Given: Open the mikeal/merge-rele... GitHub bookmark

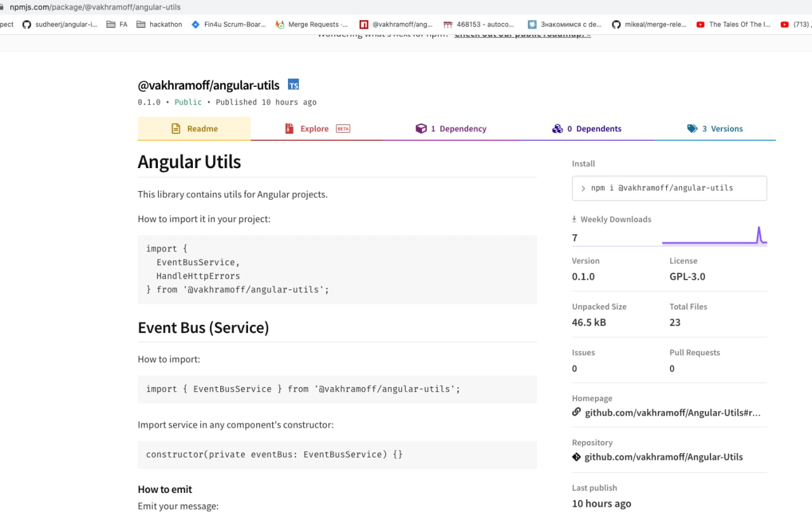Looking at the screenshot, I should click(x=649, y=24).
